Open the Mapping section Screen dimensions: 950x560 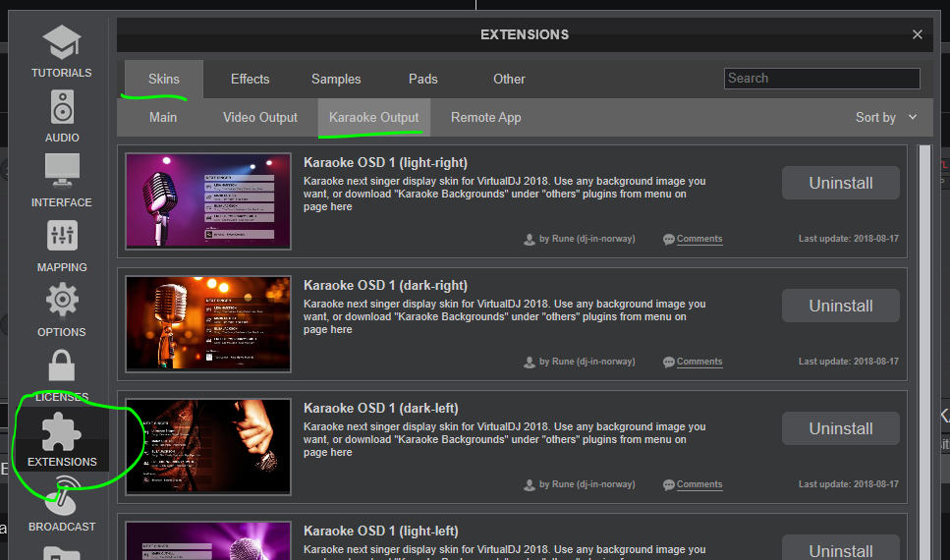[x=62, y=246]
